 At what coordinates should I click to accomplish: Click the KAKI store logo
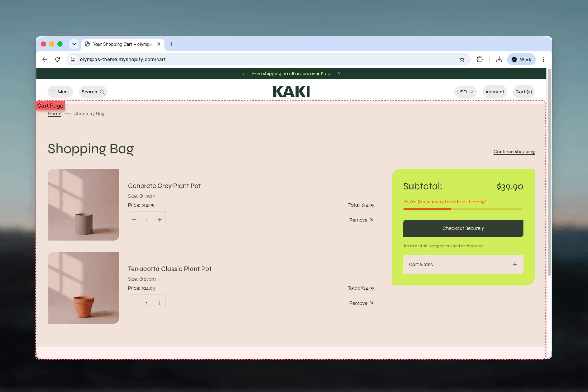(291, 91)
